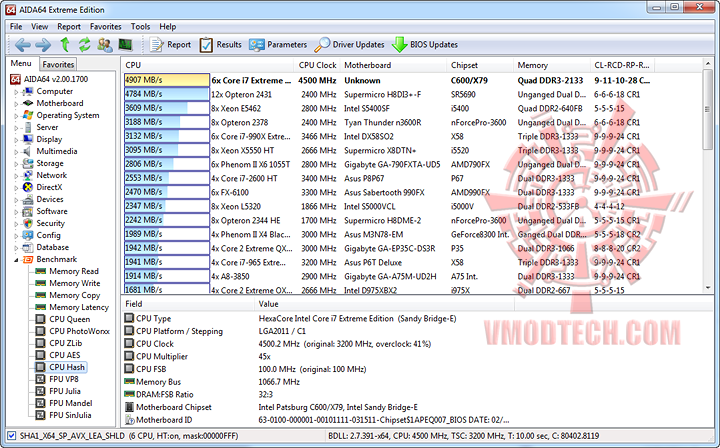Select the Devices tree icon
The height and width of the screenshot is (448, 720).
click(28, 199)
